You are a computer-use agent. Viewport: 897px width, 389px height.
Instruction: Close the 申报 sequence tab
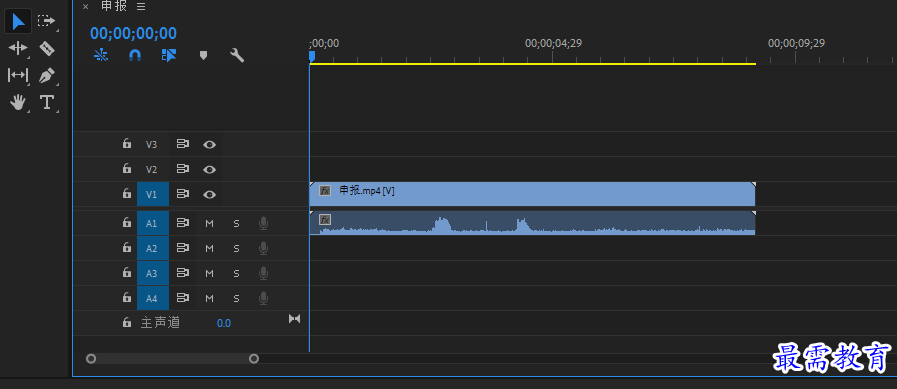click(85, 6)
